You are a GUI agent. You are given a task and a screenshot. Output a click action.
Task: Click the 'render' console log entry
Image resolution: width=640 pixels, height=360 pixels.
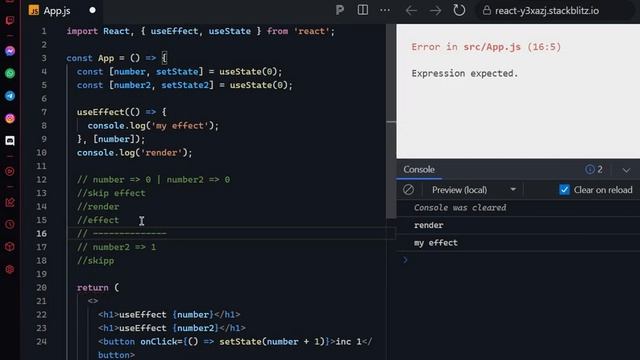[429, 225]
